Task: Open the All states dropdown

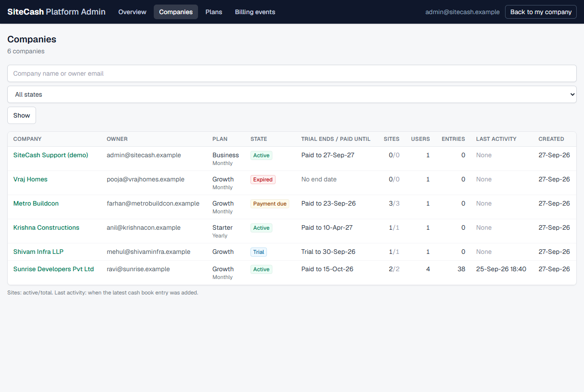Action: (292, 94)
